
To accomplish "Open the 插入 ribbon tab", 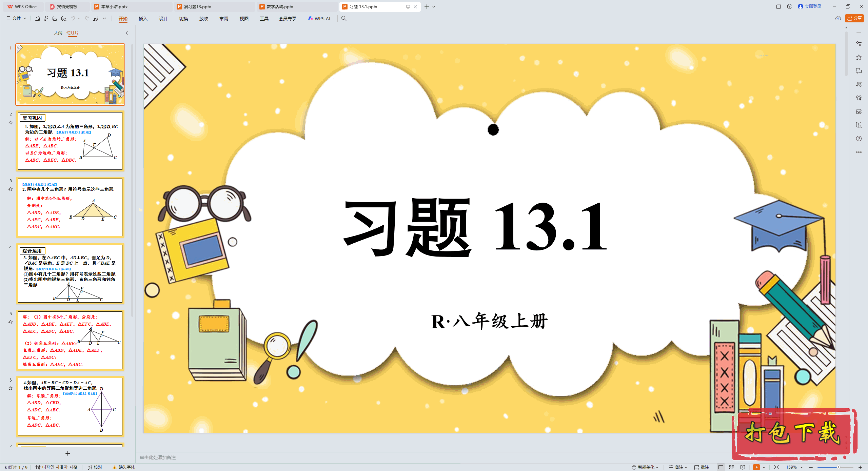I will (143, 19).
